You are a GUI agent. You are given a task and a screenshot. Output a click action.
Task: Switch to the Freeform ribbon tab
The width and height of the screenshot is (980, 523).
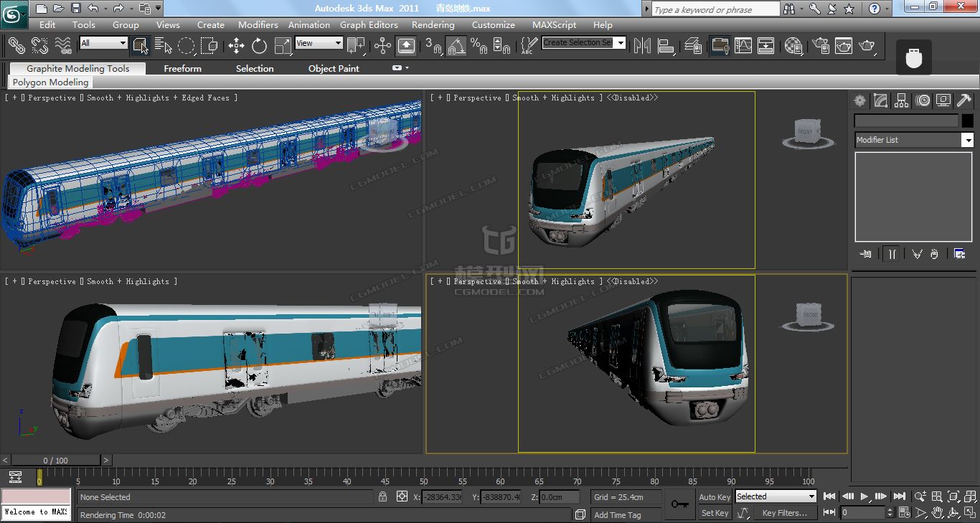coord(182,69)
